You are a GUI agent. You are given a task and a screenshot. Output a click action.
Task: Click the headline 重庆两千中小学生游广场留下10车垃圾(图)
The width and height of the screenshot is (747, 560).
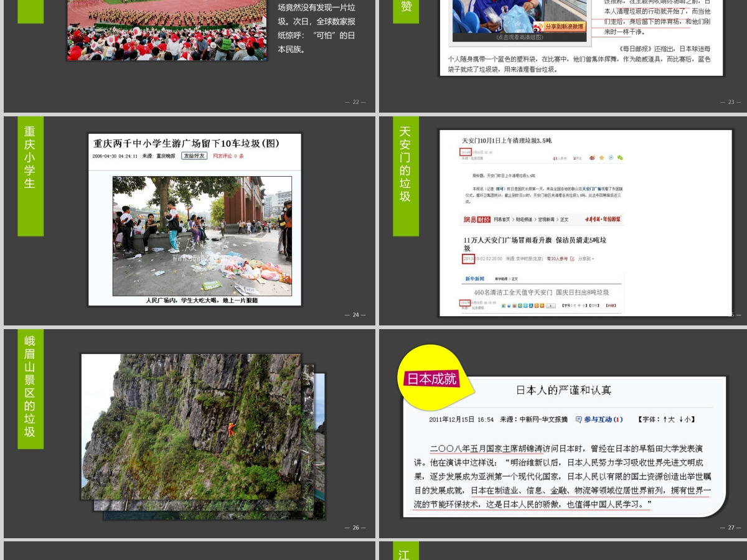[186, 142]
